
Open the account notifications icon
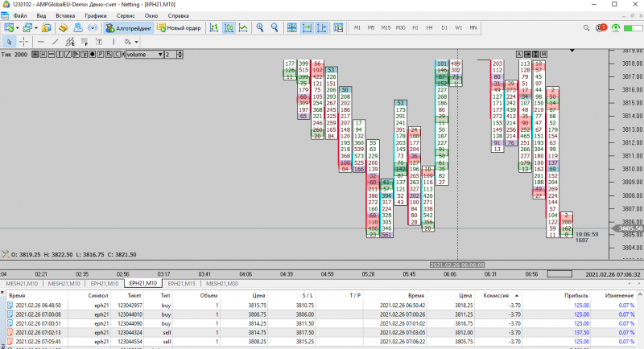click(x=601, y=28)
